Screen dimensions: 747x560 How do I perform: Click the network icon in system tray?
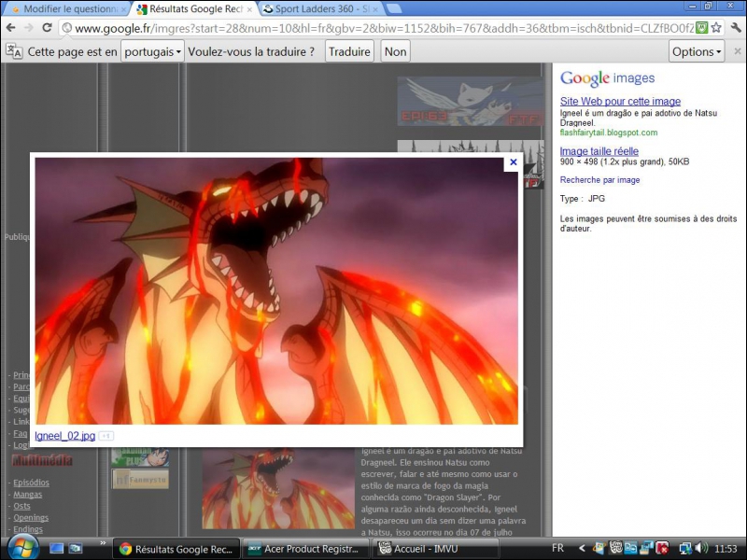(x=685, y=549)
